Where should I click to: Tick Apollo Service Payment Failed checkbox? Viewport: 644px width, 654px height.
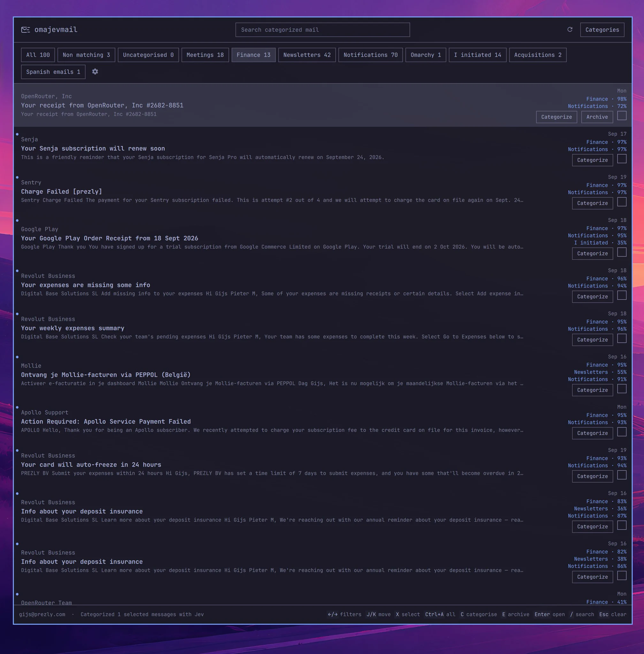coord(622,432)
